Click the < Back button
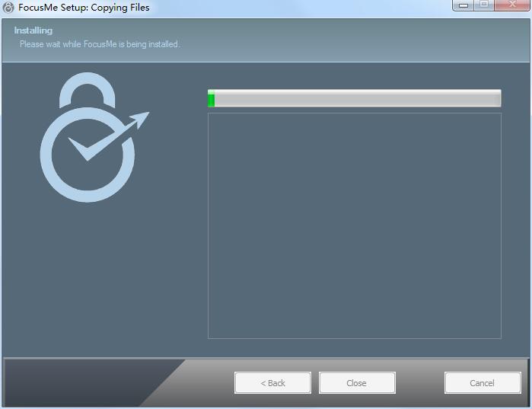Image resolution: width=532 pixels, height=409 pixels. [x=272, y=383]
